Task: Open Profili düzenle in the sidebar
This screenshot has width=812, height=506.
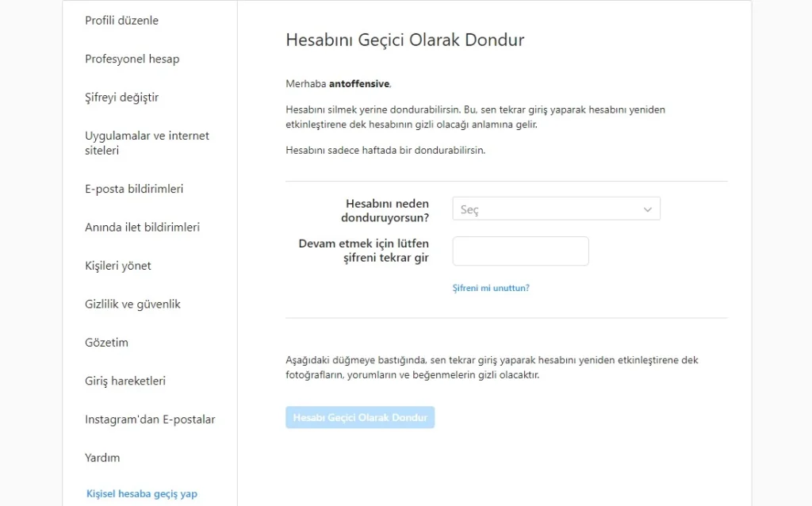Action: tap(121, 21)
